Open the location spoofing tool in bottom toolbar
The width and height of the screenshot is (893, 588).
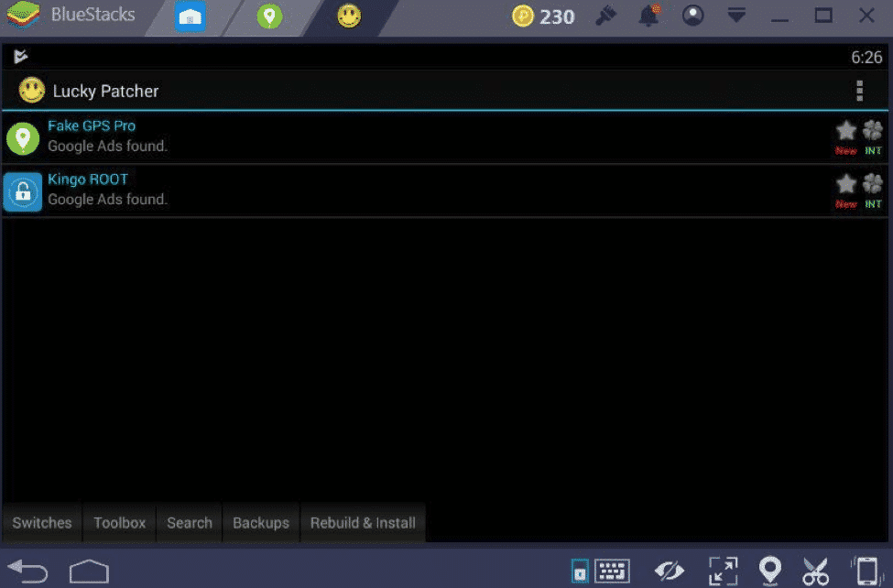coord(769,570)
